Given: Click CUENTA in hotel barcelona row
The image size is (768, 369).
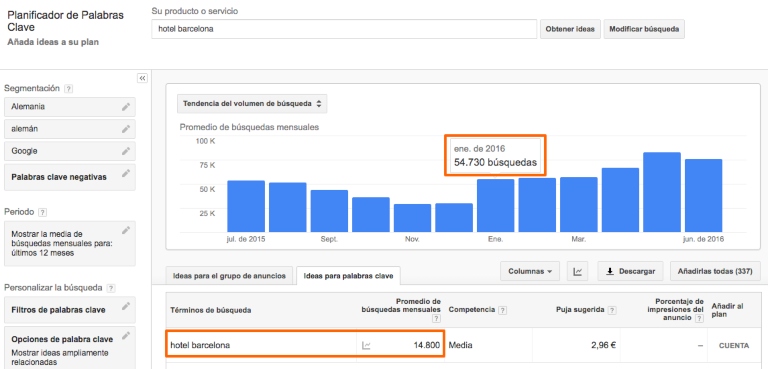Looking at the screenshot, I should [734, 345].
